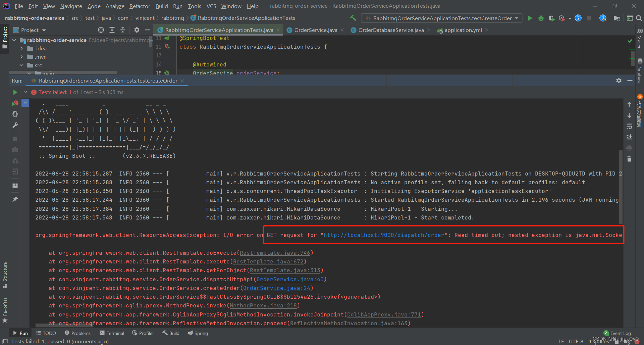Open wrench settings icon in Run panel
Screen dimensions: 644x345
pyautogui.click(x=15, y=125)
